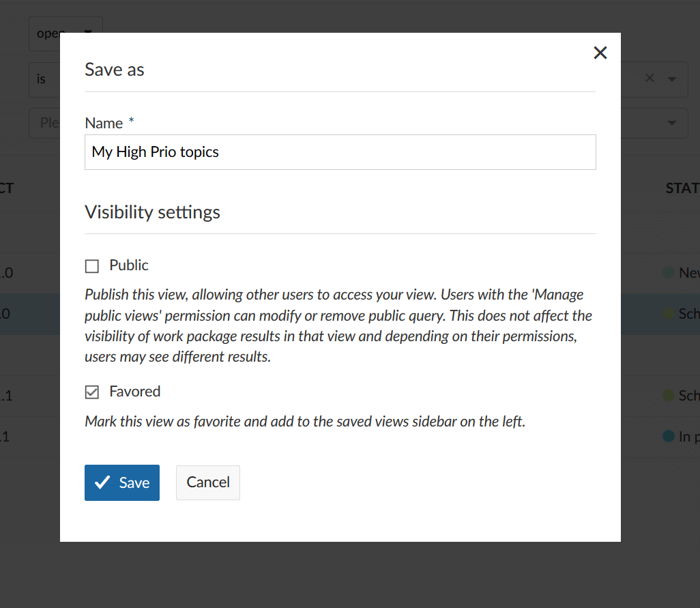Click the yellow status dot in highlighted row
700x608 pixels.
(x=669, y=314)
